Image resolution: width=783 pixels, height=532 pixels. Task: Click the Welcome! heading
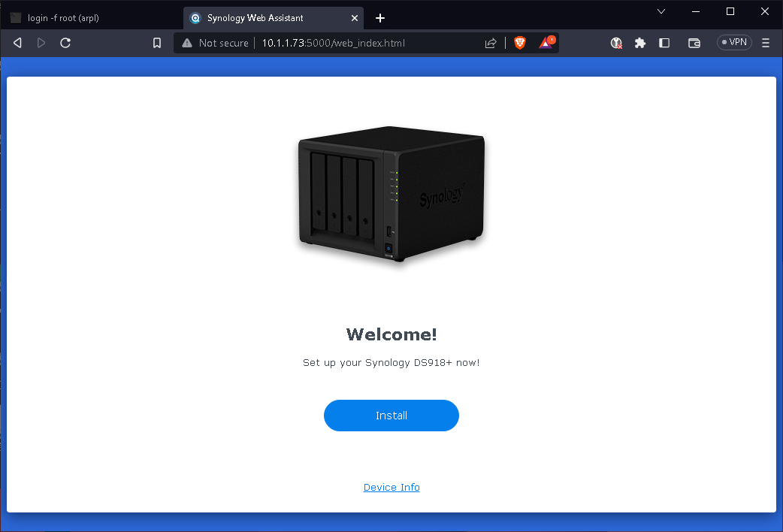(391, 334)
